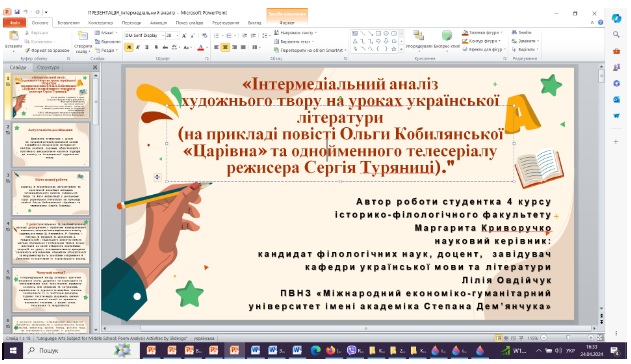Toggle Align Right paragraph button
The image size is (631, 364).
pos(234,47)
